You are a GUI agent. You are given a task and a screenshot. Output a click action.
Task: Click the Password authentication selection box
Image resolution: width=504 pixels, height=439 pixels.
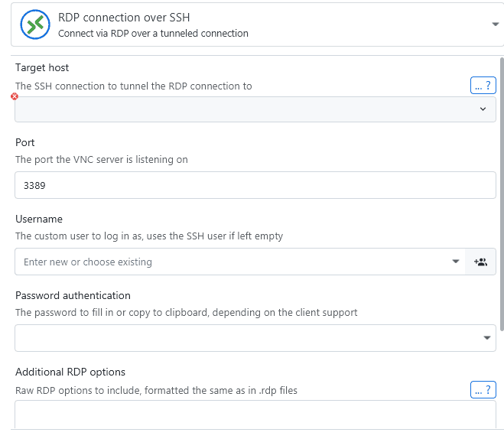(x=245, y=338)
